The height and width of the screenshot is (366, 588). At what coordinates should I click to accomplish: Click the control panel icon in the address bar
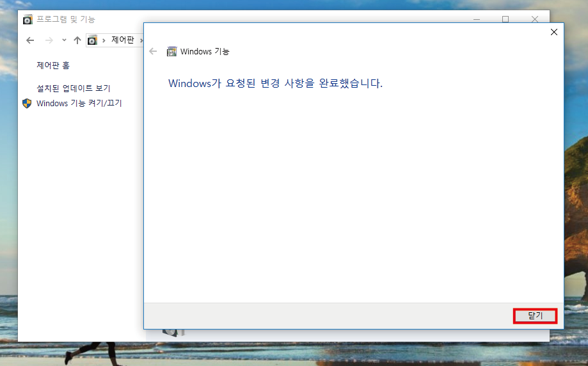(x=92, y=40)
